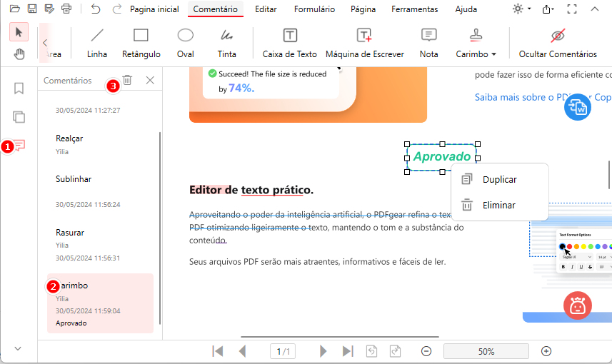Print the document using the printer icon
Image resolution: width=612 pixels, height=364 pixels.
(66, 9)
